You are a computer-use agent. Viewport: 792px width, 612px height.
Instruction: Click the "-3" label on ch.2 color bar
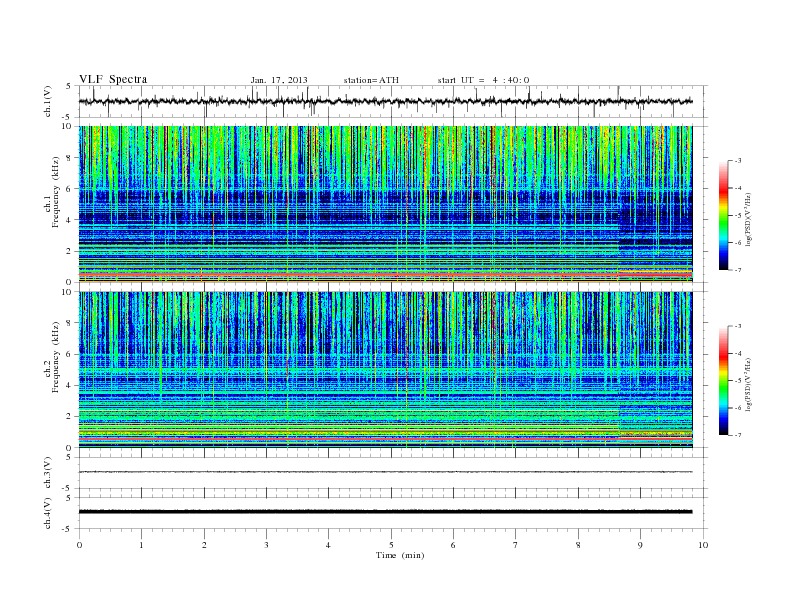pos(738,326)
